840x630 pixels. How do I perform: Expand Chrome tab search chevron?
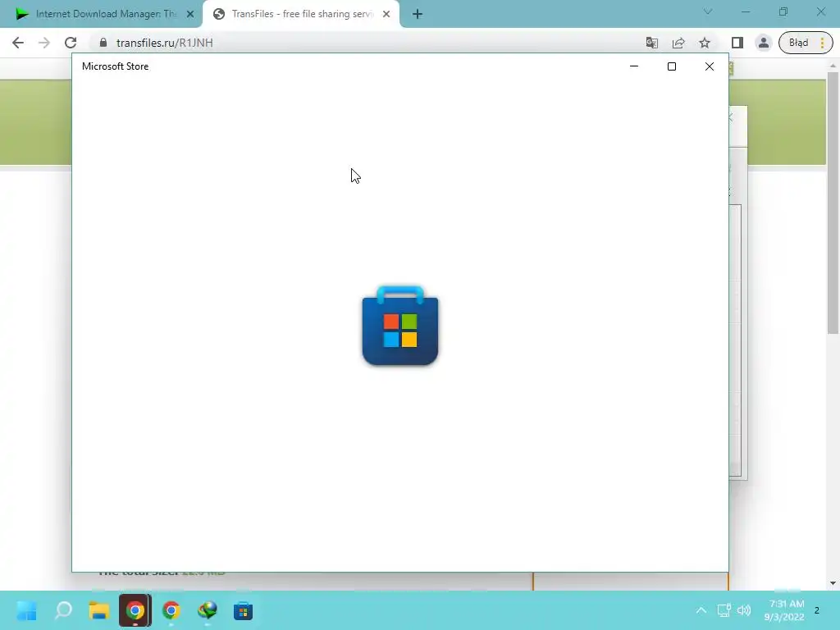point(708,11)
